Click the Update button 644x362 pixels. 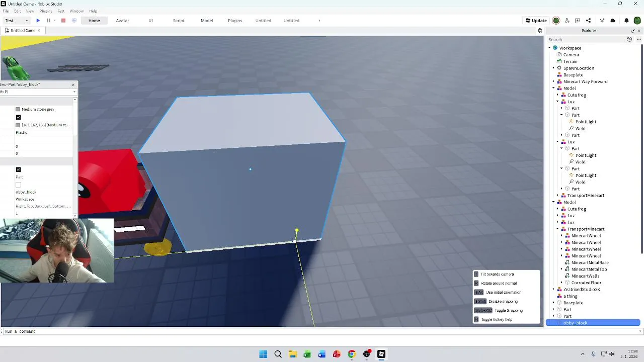tap(536, 21)
